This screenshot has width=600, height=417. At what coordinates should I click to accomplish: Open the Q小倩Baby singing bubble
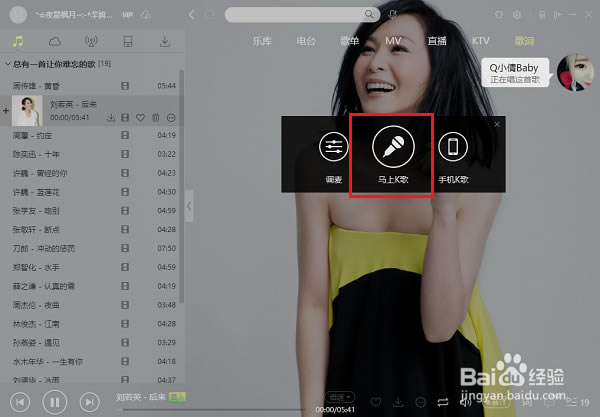click(515, 73)
